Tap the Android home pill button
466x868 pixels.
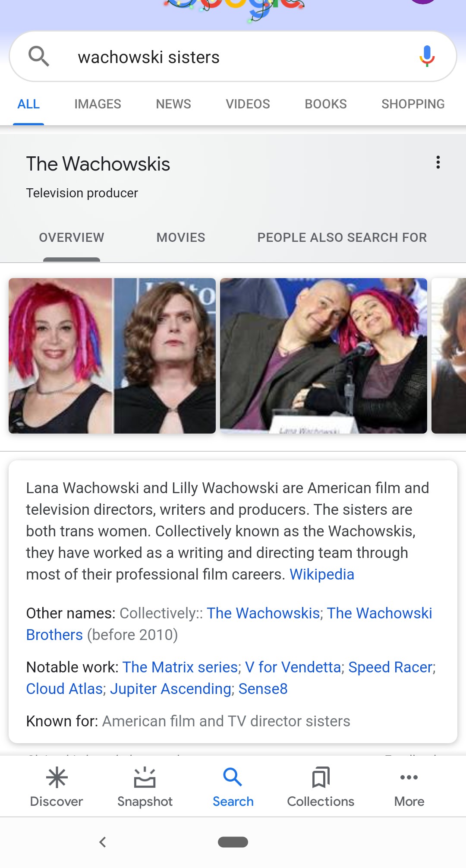(x=233, y=842)
